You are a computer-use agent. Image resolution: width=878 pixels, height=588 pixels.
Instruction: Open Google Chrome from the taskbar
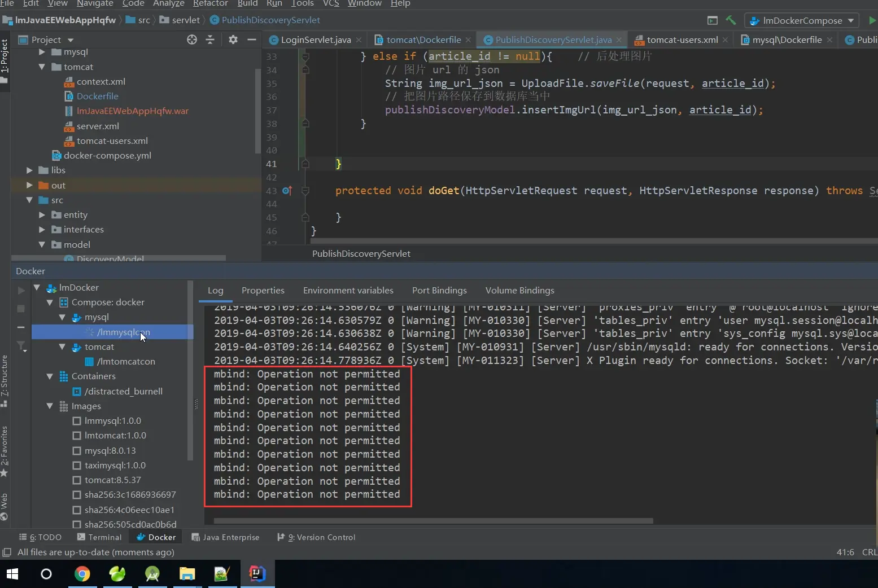coord(82,574)
